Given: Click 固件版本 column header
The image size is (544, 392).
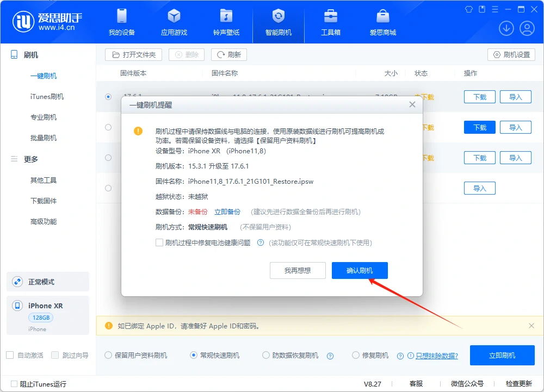Looking at the screenshot, I should (133, 73).
